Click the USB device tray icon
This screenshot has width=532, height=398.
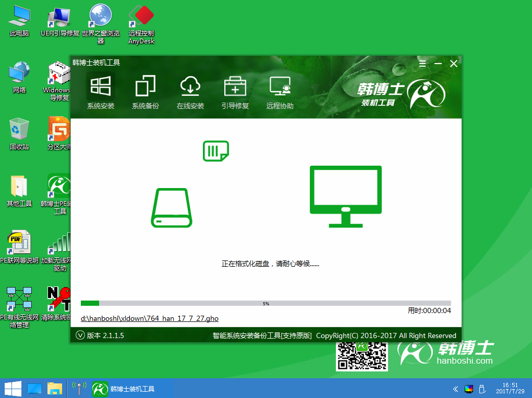click(x=482, y=389)
